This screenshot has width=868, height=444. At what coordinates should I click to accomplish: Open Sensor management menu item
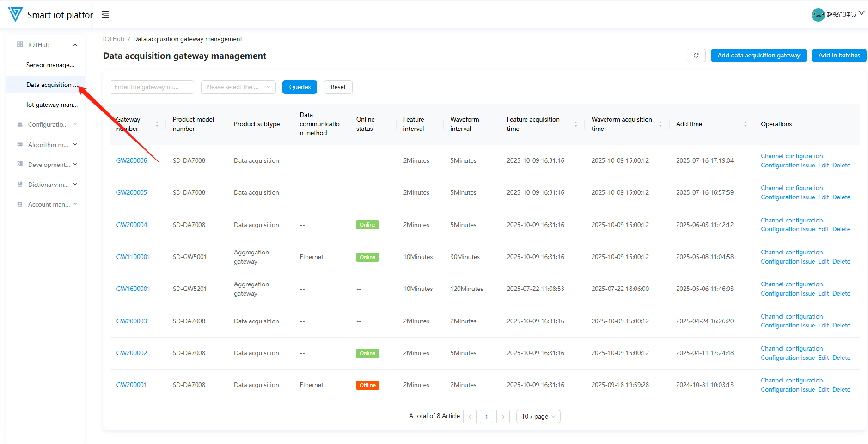[50, 65]
